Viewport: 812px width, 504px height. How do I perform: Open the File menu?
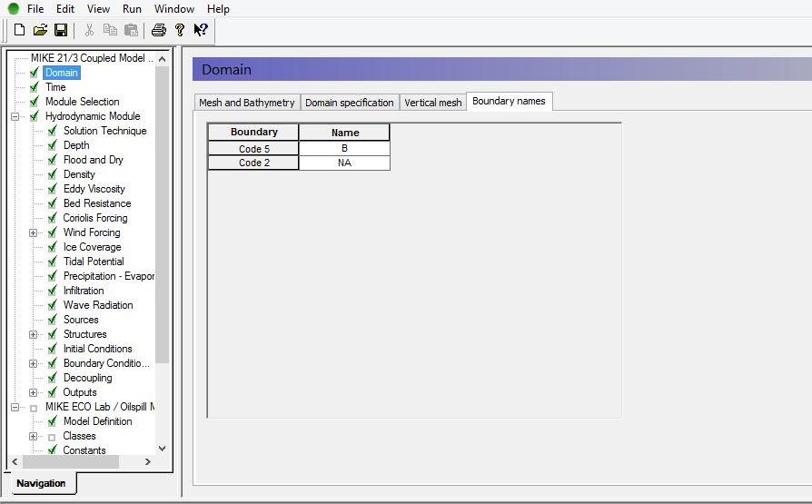(35, 9)
